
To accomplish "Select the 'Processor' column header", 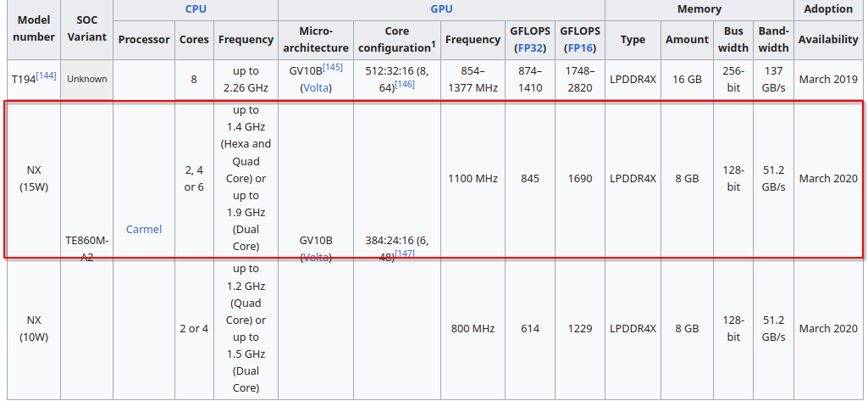I will [x=144, y=39].
